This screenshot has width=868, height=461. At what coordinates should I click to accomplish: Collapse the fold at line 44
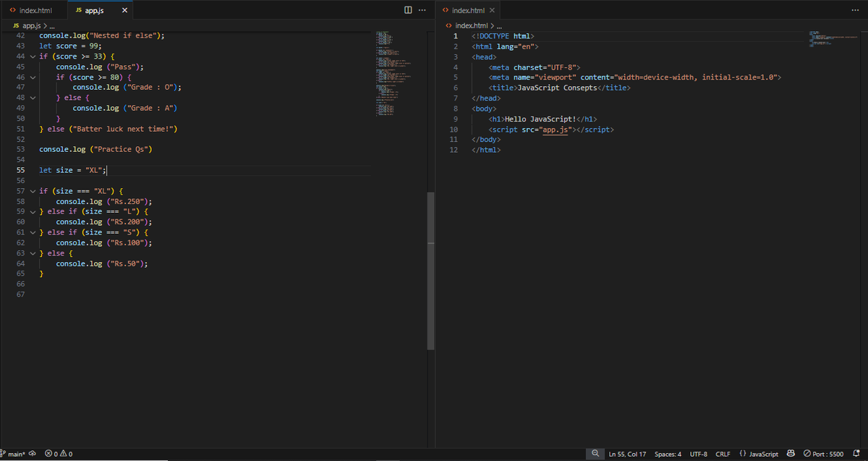(33, 56)
